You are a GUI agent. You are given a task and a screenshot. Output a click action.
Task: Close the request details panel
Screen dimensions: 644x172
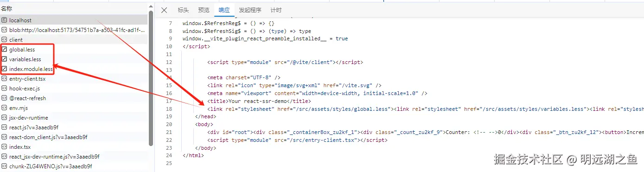point(164,10)
